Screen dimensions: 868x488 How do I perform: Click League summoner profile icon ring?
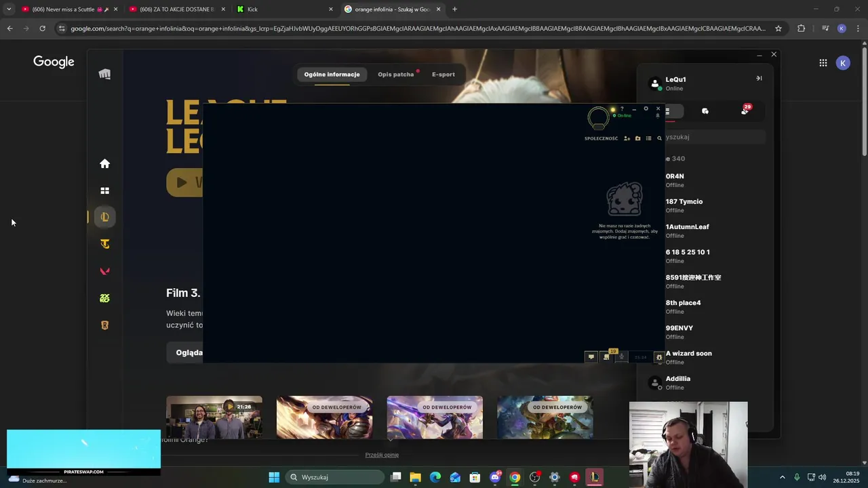point(598,118)
